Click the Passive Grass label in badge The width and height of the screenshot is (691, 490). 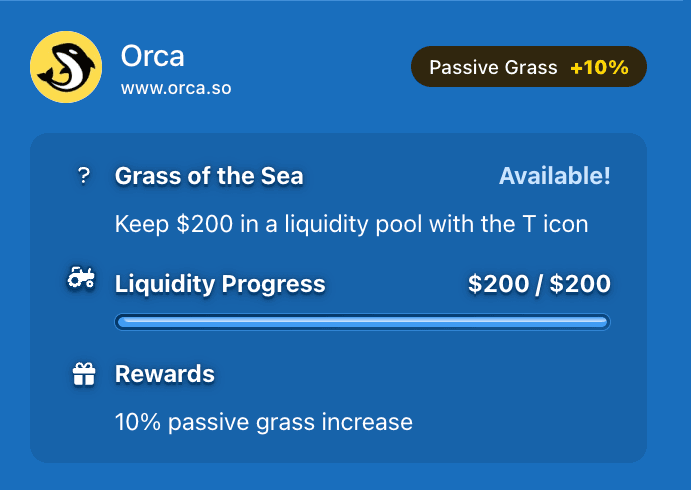pos(494,67)
